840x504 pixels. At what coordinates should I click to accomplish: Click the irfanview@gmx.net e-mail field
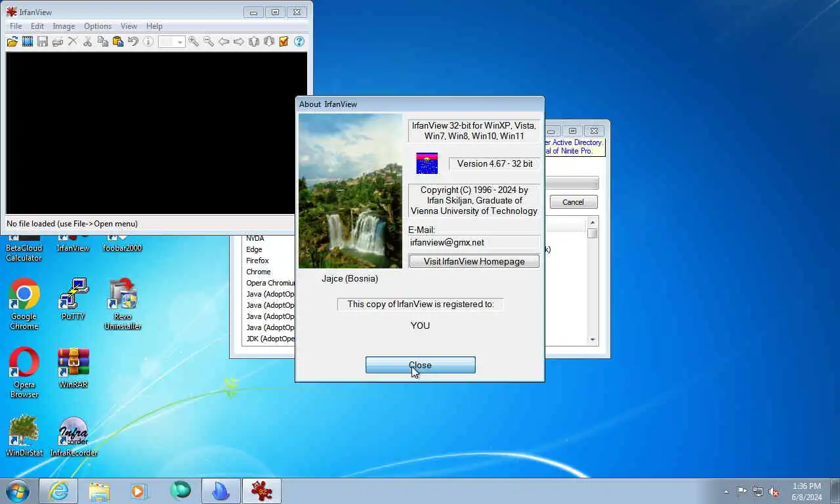pyautogui.click(x=474, y=242)
